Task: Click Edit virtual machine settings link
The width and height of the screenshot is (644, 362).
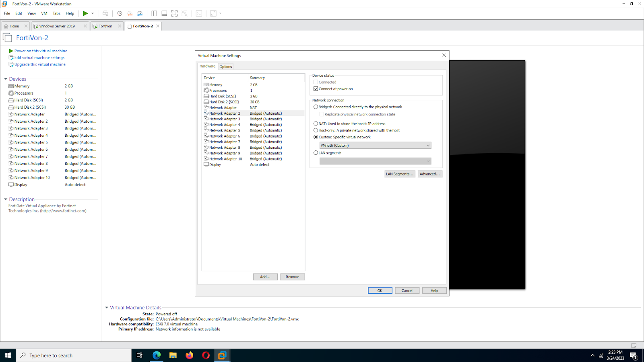Action: pos(39,58)
